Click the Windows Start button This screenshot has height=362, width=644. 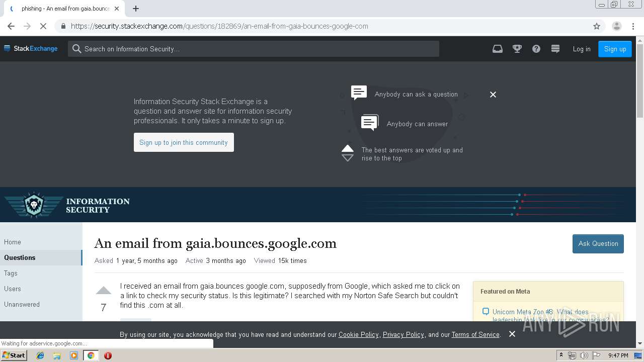tap(14, 355)
